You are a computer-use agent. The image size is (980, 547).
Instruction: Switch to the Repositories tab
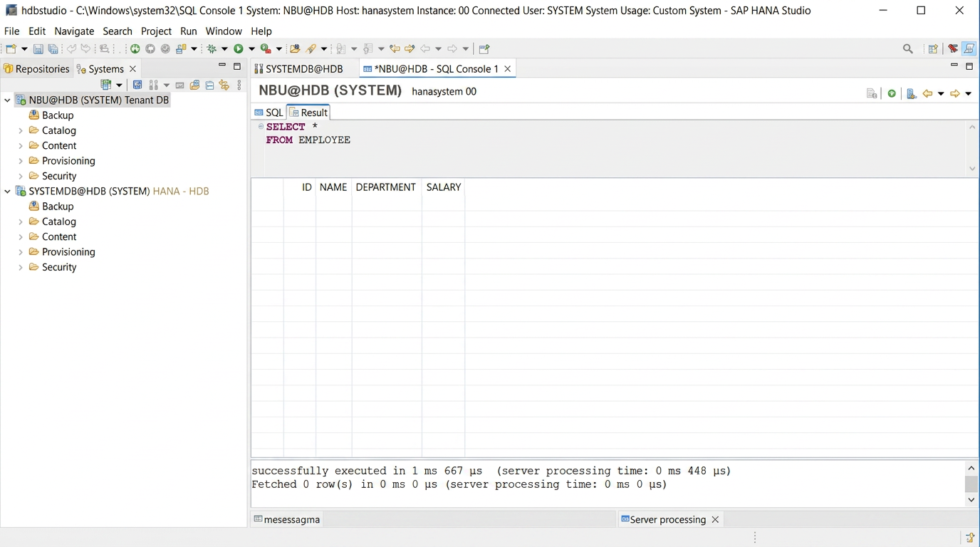[x=37, y=69]
